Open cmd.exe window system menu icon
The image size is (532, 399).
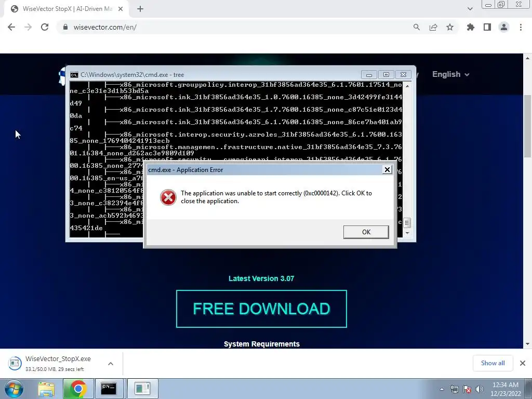tap(74, 75)
